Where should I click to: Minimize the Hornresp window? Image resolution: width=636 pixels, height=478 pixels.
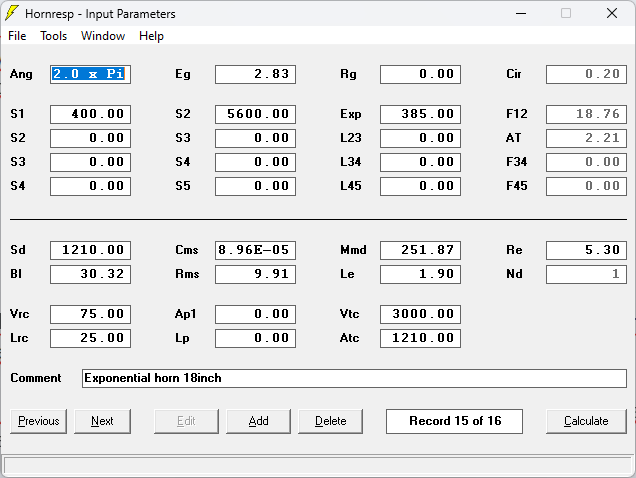[521, 13]
